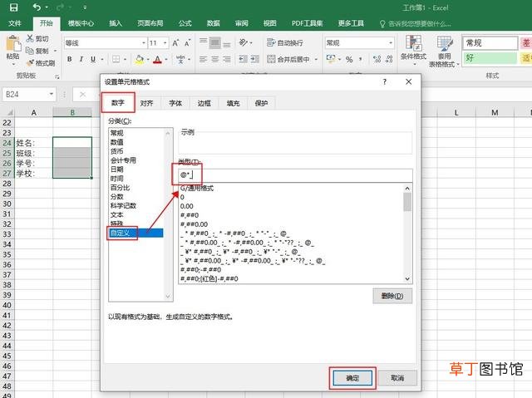Decrease the indent level
Screen dimensions: 532x398
pos(243,59)
